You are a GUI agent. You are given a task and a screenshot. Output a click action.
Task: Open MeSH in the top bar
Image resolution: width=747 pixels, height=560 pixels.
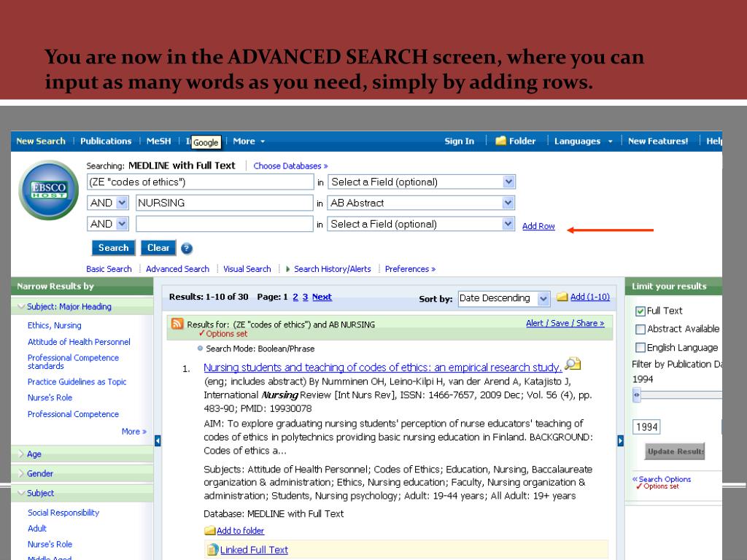[158, 141]
